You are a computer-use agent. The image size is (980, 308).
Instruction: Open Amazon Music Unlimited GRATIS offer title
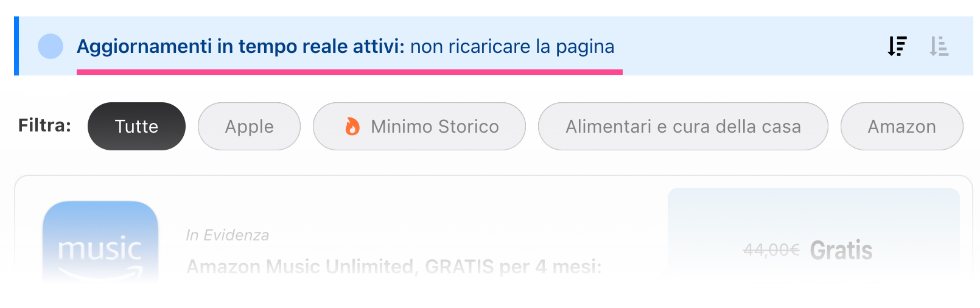[x=394, y=267]
